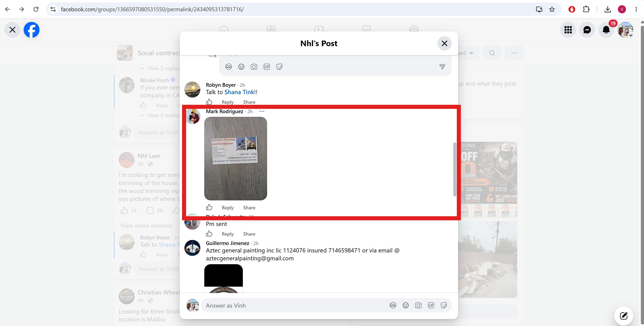Open Guillermo Jimenez's profile picture
Image resolution: width=644 pixels, height=326 pixels.
point(192,248)
